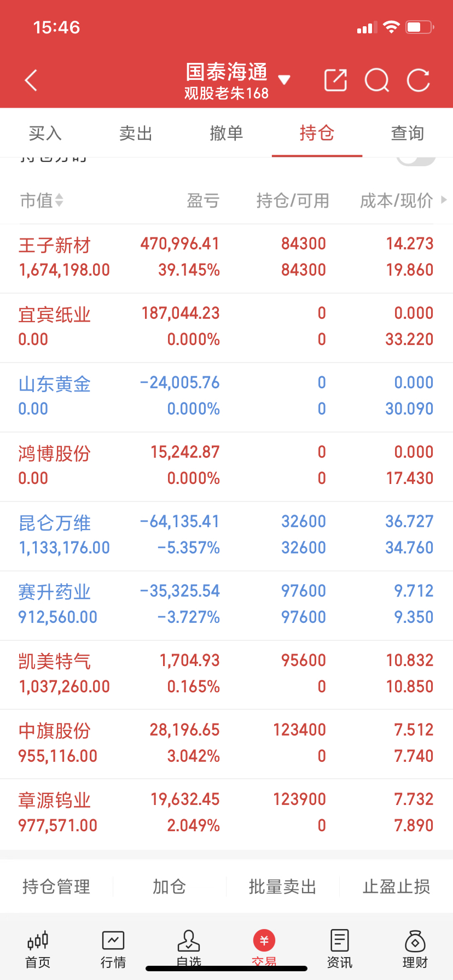The width and height of the screenshot is (453, 980).
Task: Open the 持仓管理 option
Action: coord(56,886)
